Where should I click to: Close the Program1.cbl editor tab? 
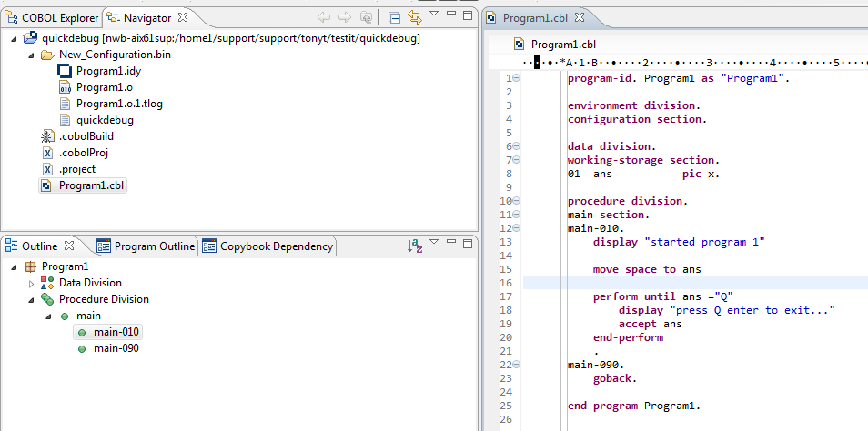pyautogui.click(x=579, y=17)
